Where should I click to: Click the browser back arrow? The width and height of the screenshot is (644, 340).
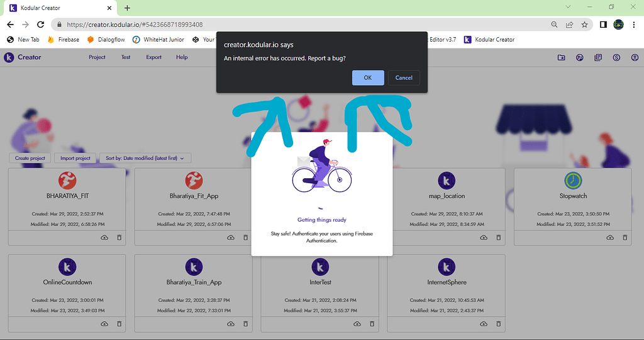pyautogui.click(x=10, y=25)
